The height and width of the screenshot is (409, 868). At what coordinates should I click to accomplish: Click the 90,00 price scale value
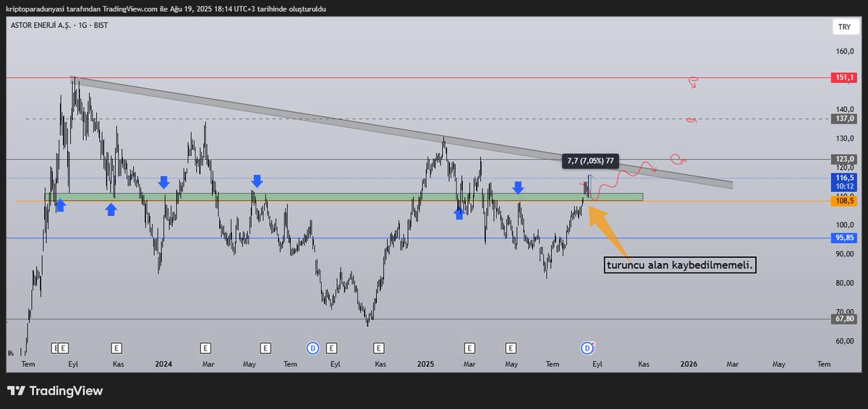click(x=844, y=254)
